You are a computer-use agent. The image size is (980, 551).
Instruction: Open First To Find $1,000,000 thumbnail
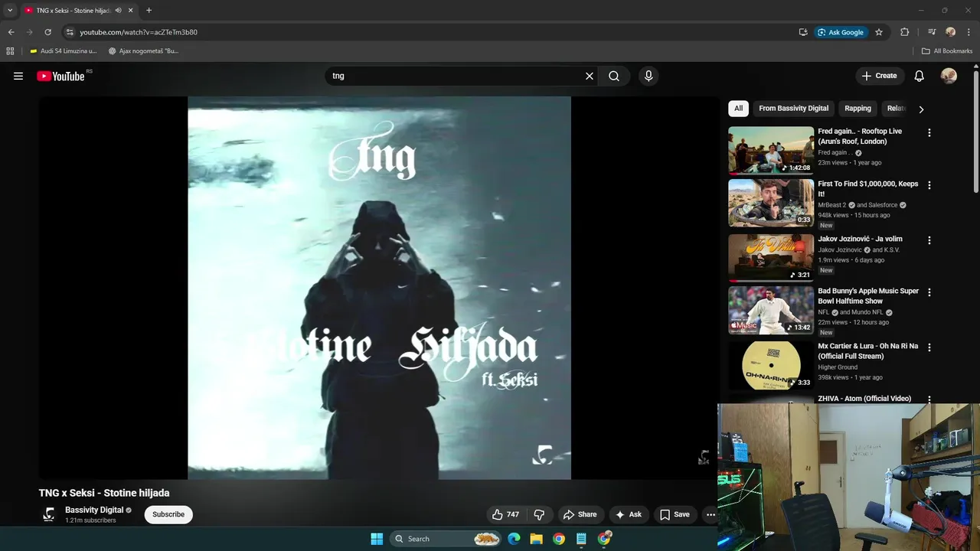771,203
